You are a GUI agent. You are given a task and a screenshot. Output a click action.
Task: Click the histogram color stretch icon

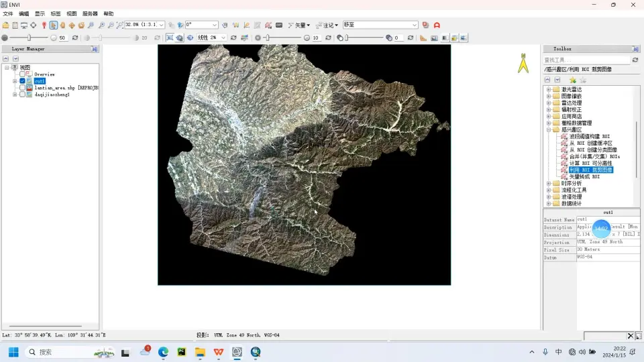click(x=244, y=38)
